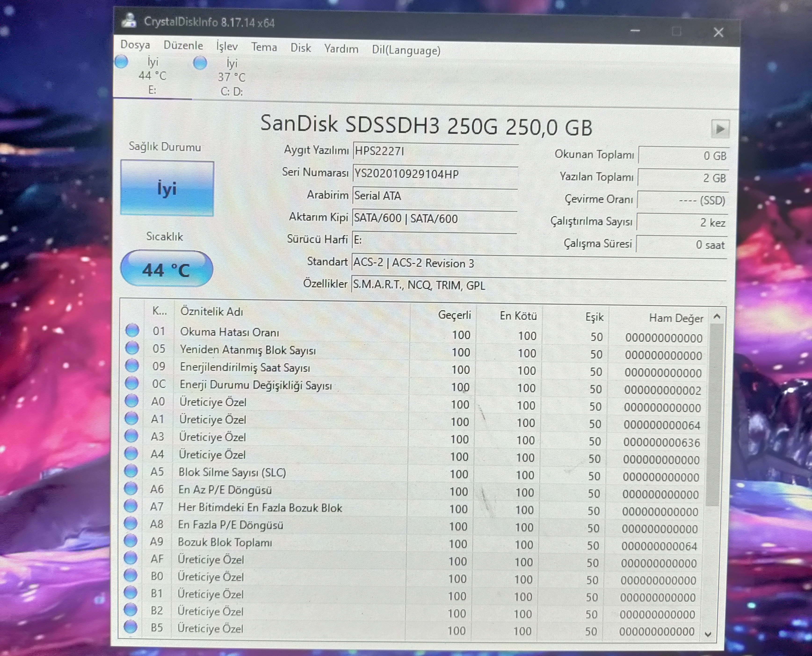Click the Ham Değer column header
This screenshot has height=656, width=812.
tap(676, 318)
